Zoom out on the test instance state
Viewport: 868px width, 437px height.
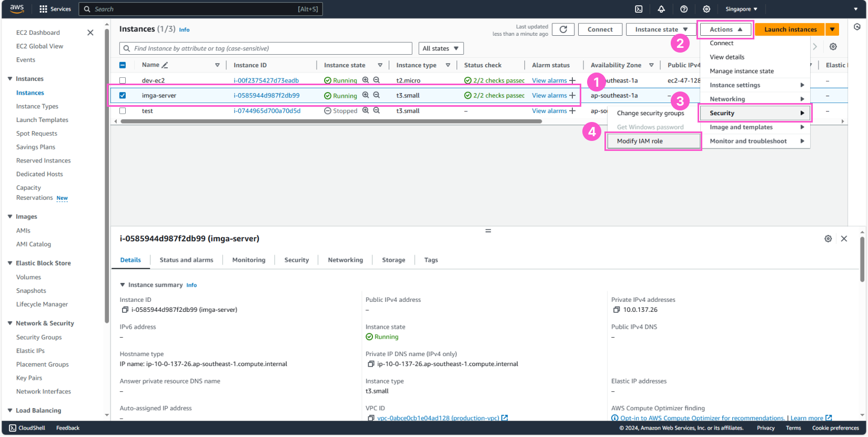pos(377,110)
